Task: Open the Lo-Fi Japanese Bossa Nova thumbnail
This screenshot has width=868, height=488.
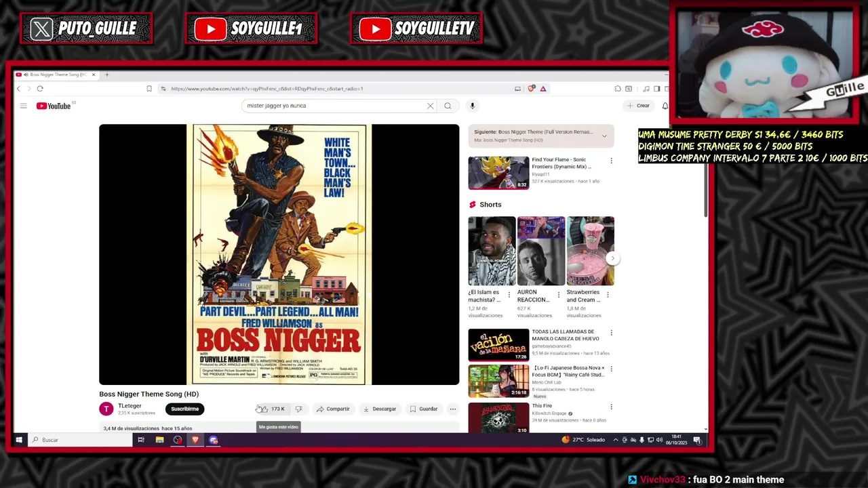Action: [498, 382]
